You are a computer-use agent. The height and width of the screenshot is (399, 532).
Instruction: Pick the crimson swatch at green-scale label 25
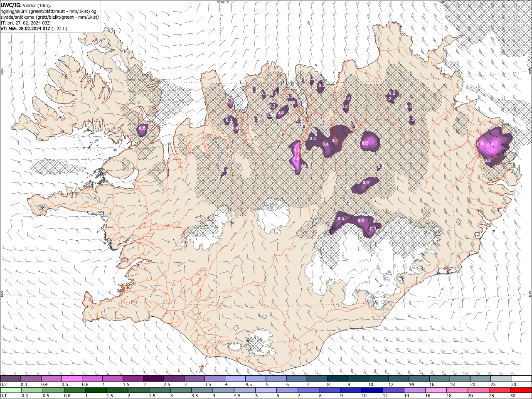coord(500,390)
